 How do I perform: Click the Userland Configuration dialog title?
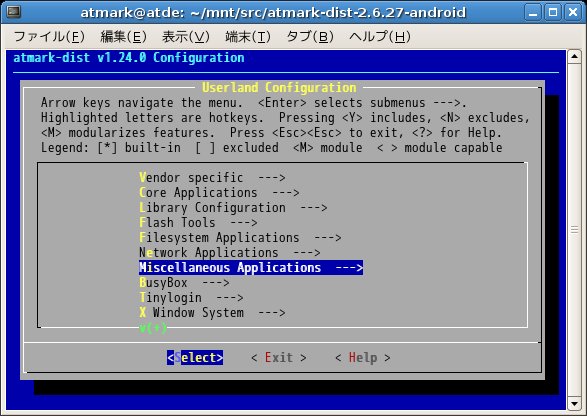[x=279, y=88]
